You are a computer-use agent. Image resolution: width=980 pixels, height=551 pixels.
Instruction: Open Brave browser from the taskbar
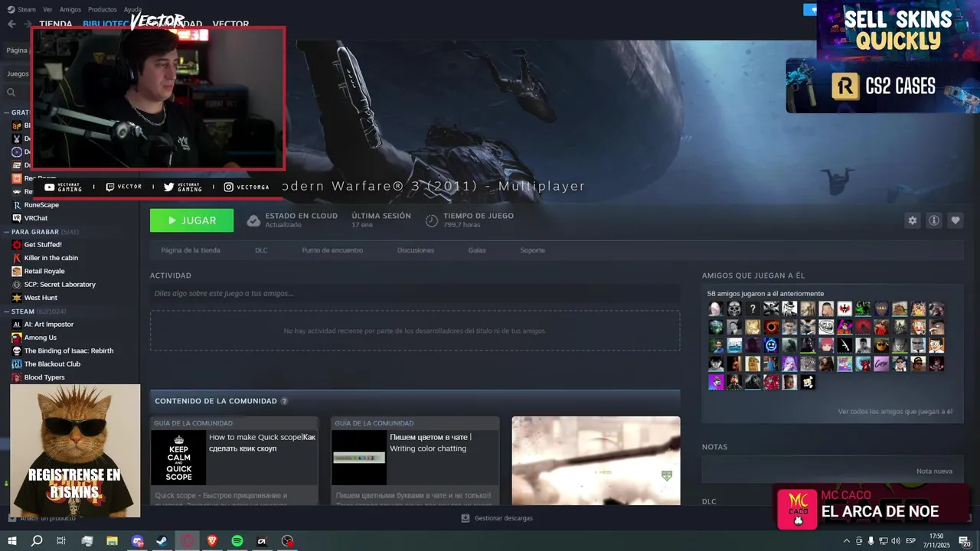tap(212, 541)
